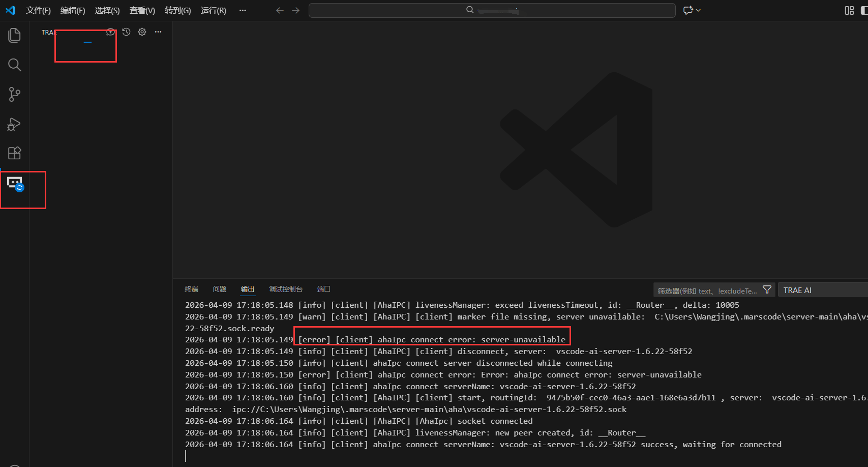Viewport: 868px width, 467px height.
Task: Open the Source Control view
Action: tap(14, 94)
